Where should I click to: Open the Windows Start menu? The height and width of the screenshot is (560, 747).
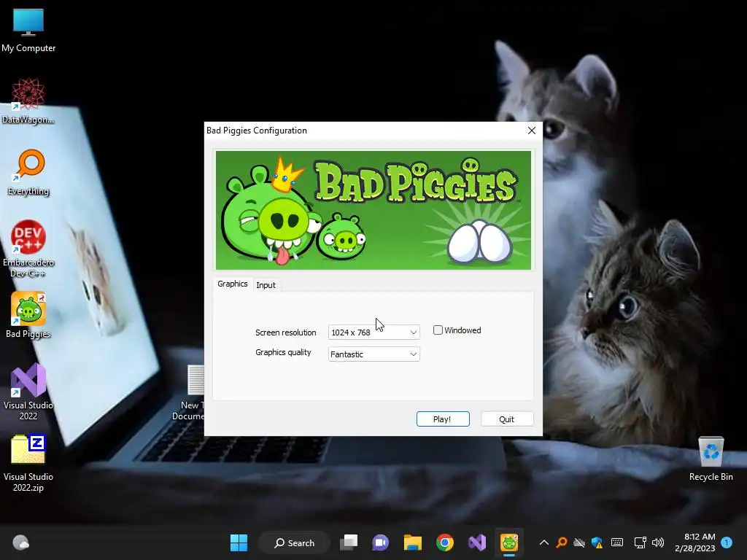click(x=239, y=542)
